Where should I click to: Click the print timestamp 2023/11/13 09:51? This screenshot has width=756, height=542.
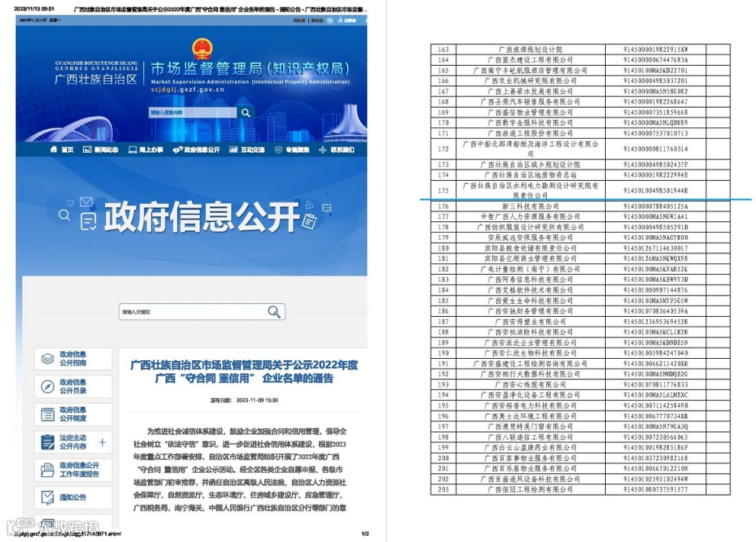(34, 8)
